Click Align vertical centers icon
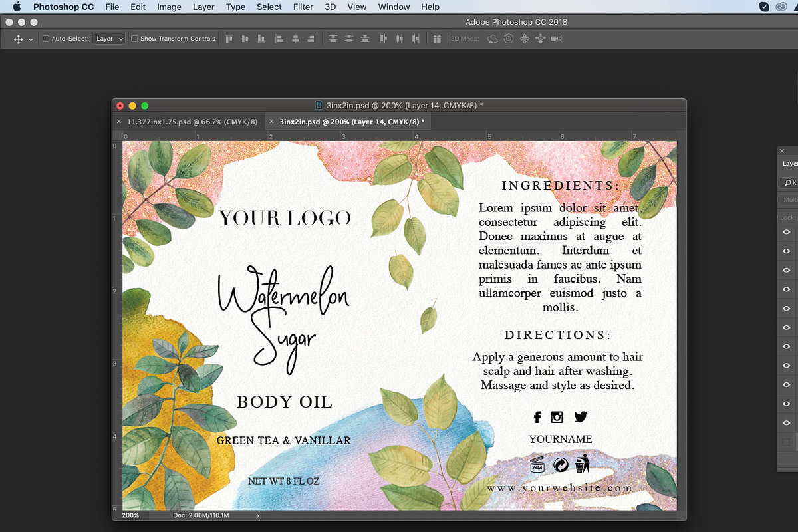This screenshot has height=532, width=798. point(245,39)
